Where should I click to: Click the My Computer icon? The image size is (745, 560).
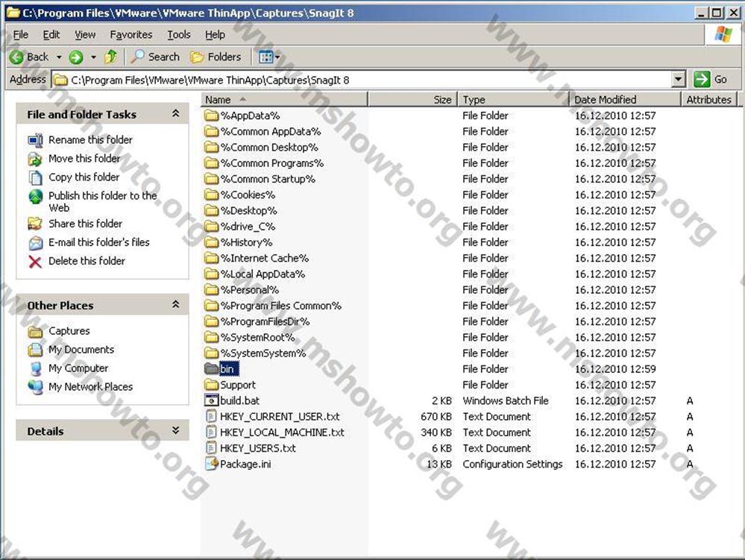point(35,368)
